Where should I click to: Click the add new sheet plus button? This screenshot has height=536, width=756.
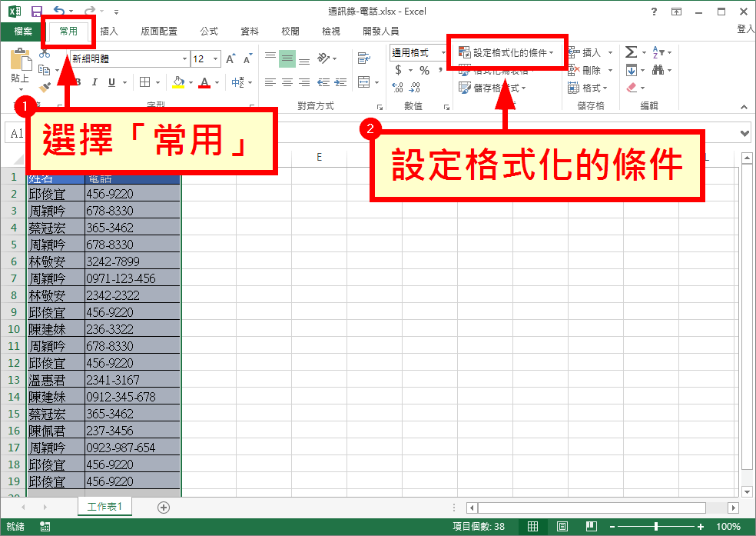pos(164,508)
